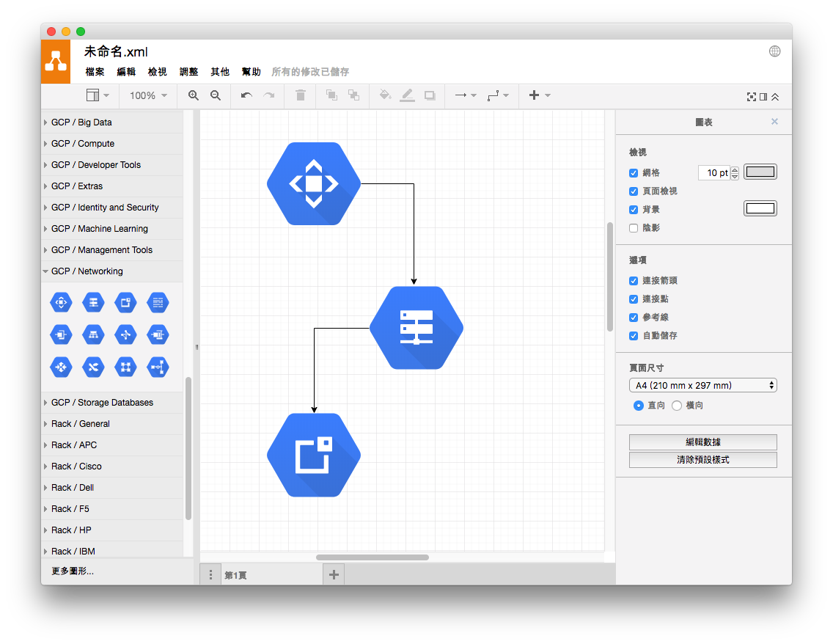Click the zoom in magnifier
The image size is (833, 644).
pyautogui.click(x=194, y=95)
